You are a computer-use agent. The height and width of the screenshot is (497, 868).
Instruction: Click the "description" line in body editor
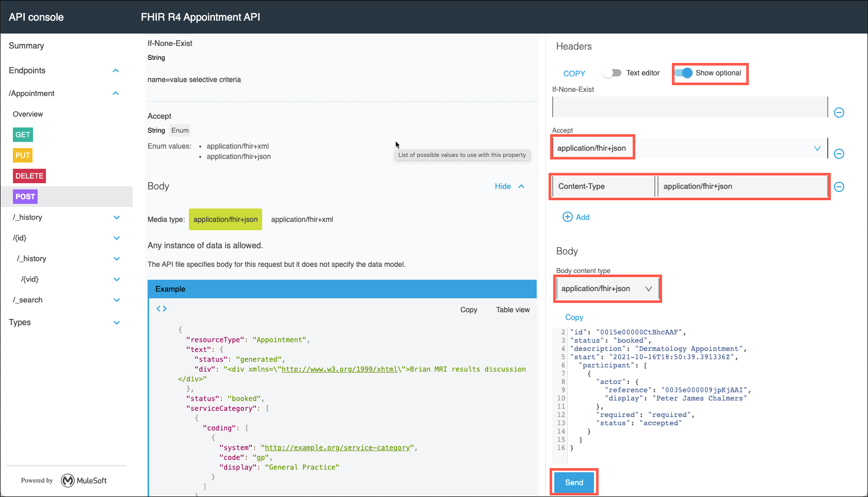(x=658, y=349)
